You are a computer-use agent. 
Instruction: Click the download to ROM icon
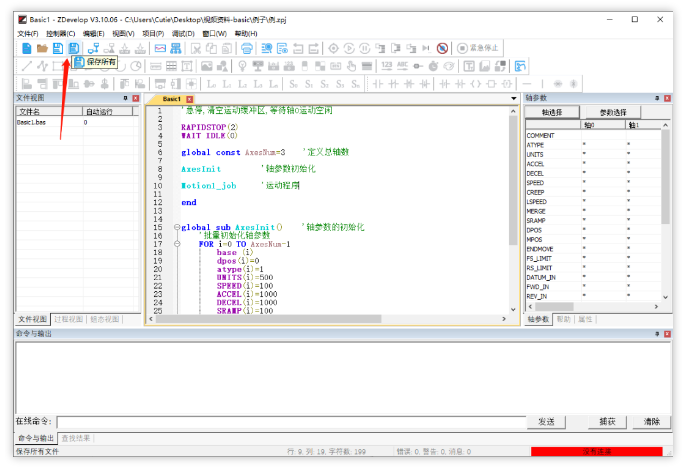tap(140, 48)
